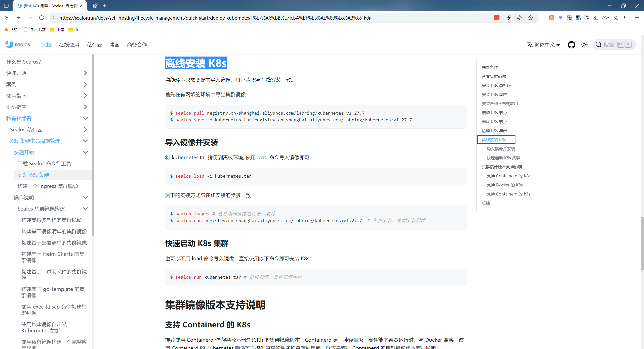Open the 文档 navbar item

pyautogui.click(x=47, y=45)
